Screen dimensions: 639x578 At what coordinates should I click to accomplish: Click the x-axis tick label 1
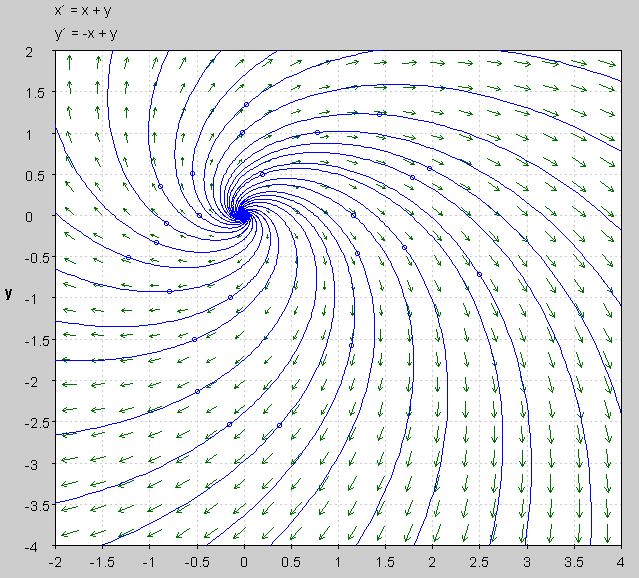338,563
